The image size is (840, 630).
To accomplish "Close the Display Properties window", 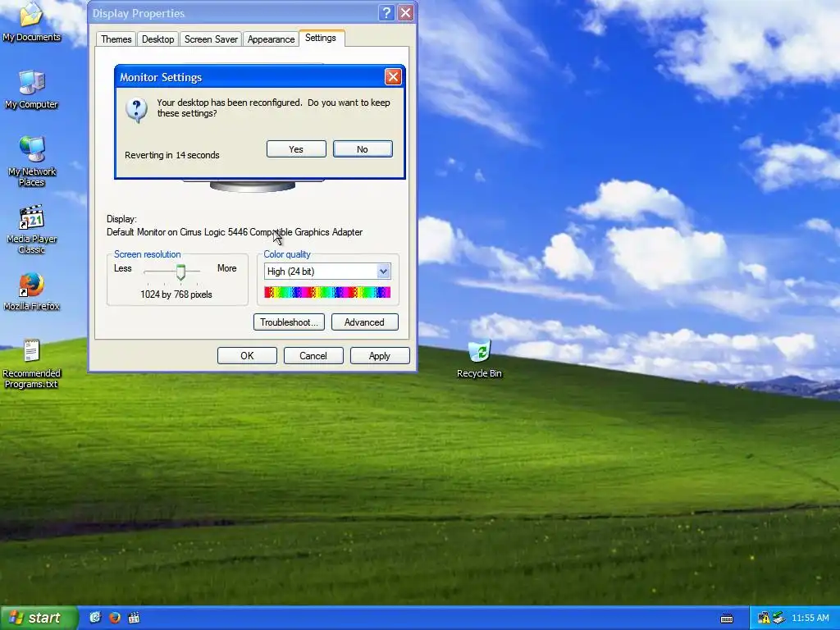I will point(405,13).
